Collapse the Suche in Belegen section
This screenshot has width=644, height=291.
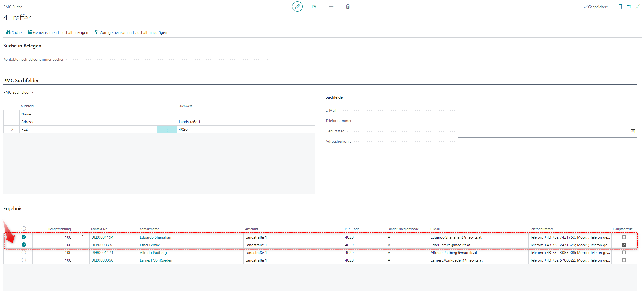point(22,46)
